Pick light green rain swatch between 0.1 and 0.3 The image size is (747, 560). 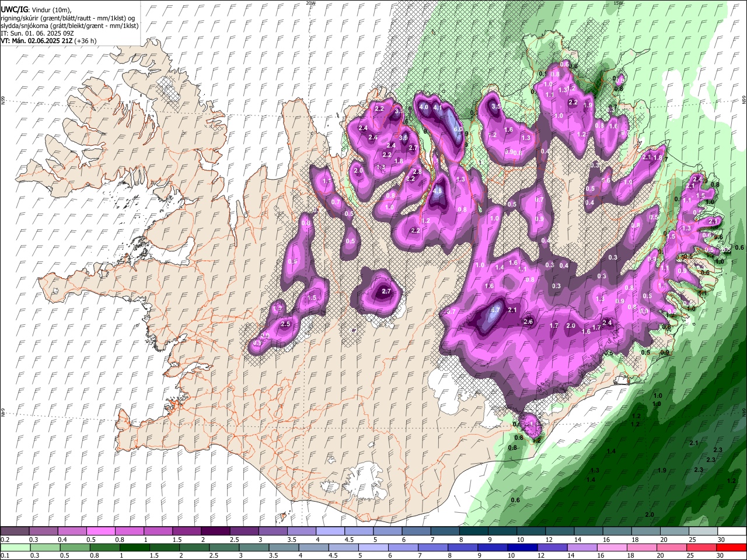[x=15, y=547]
